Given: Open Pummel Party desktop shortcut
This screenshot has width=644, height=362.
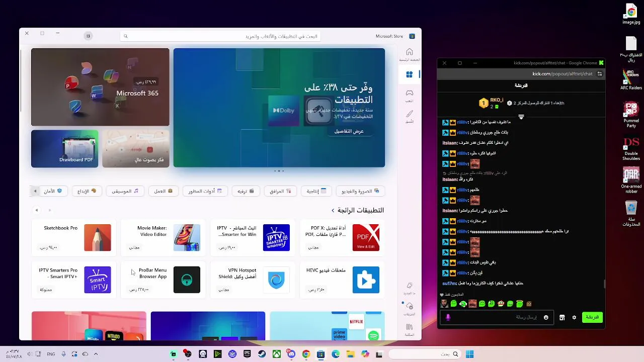Looking at the screenshot, I should click(631, 114).
